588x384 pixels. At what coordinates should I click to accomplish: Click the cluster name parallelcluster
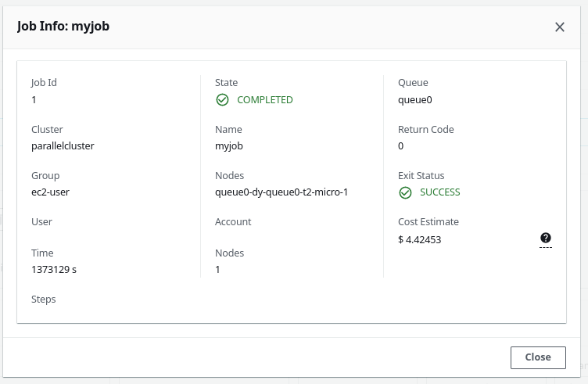63,146
